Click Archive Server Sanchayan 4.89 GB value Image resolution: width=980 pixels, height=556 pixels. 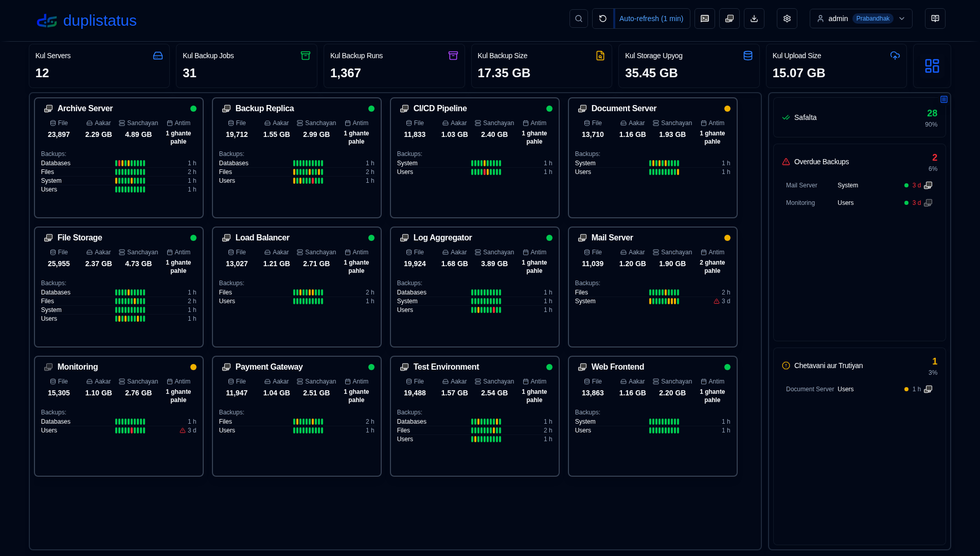pos(138,134)
